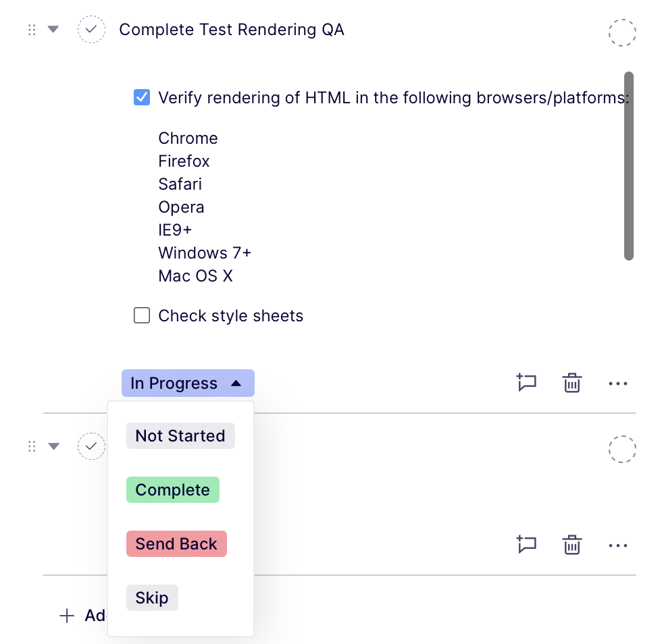
Task: Open the three-dot menu on the second task
Action: (x=618, y=545)
